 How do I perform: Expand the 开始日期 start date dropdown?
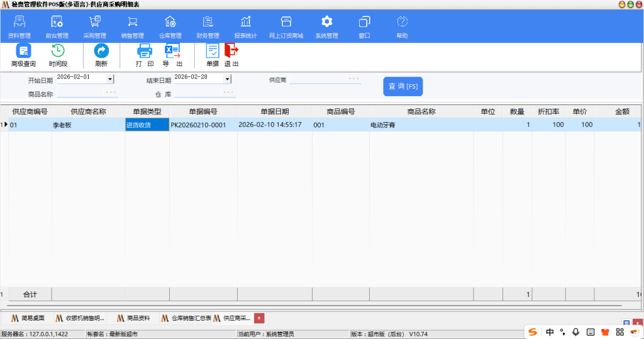coord(110,79)
